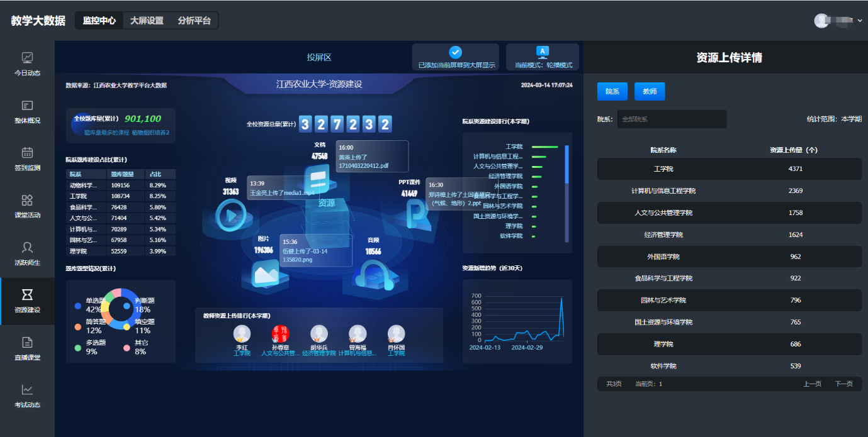Click the 工学院 table row
Screen dimensions: 868x437
[x=729, y=169]
